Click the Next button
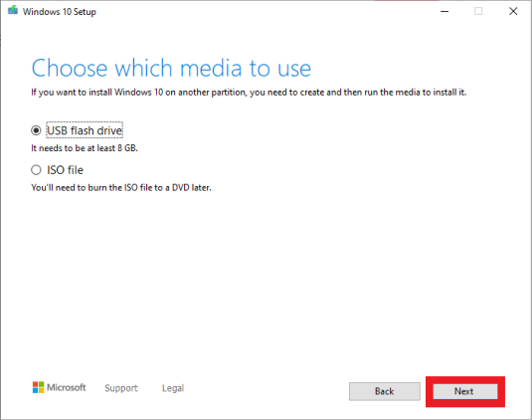This screenshot has width=532, height=420. pyautogui.click(x=465, y=391)
